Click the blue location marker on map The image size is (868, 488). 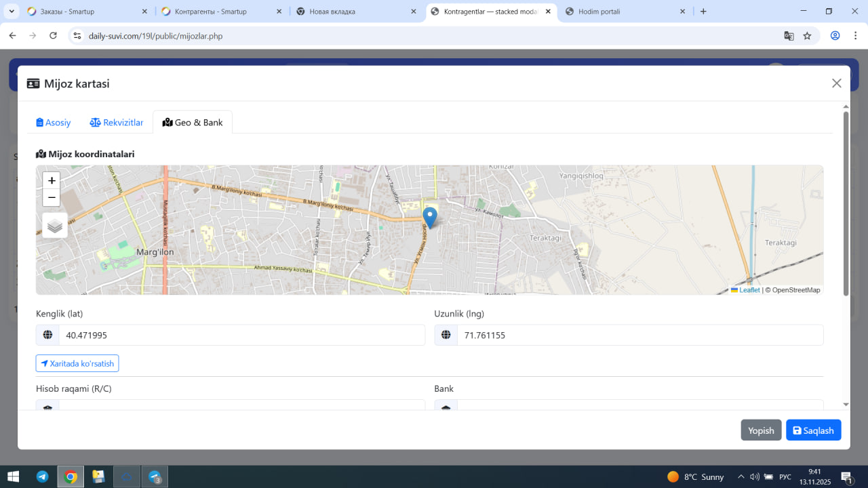coord(430,217)
